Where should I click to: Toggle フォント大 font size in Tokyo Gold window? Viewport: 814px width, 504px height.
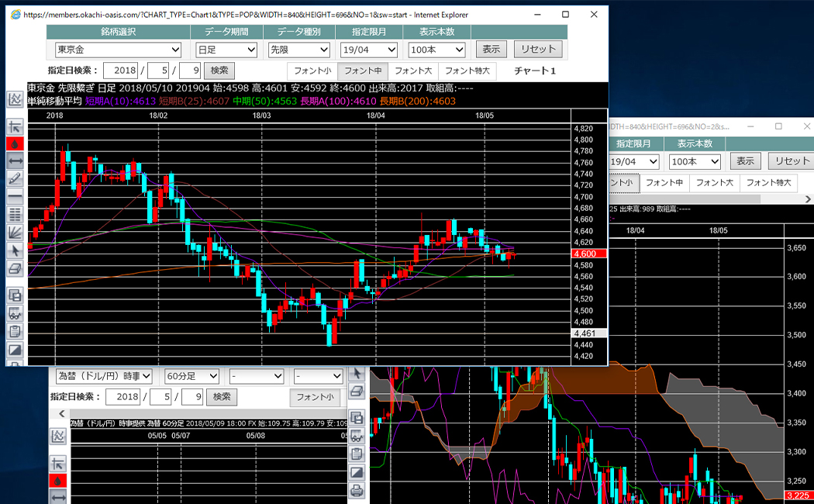[412, 71]
